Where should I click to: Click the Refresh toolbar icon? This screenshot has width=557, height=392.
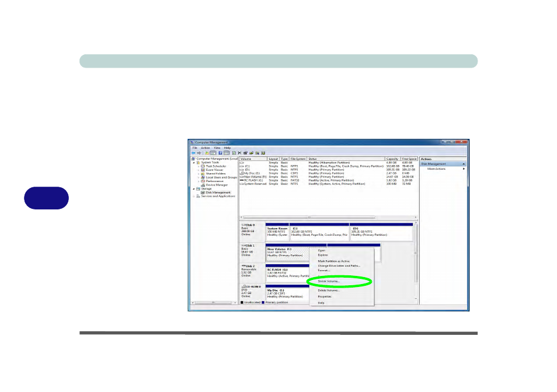(234, 153)
